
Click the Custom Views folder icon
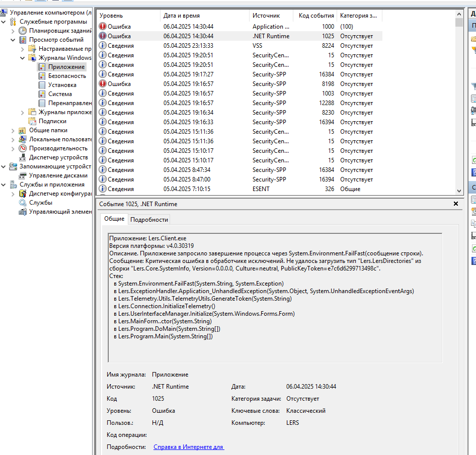(x=32, y=49)
